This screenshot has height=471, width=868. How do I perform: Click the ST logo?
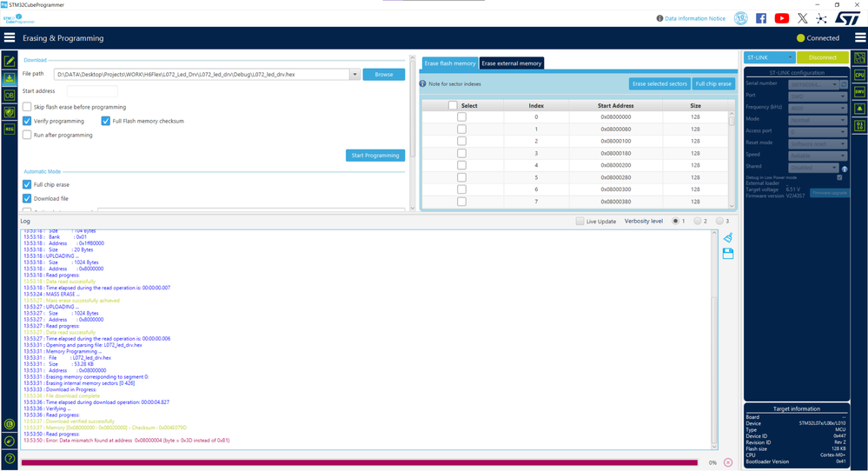pos(847,18)
